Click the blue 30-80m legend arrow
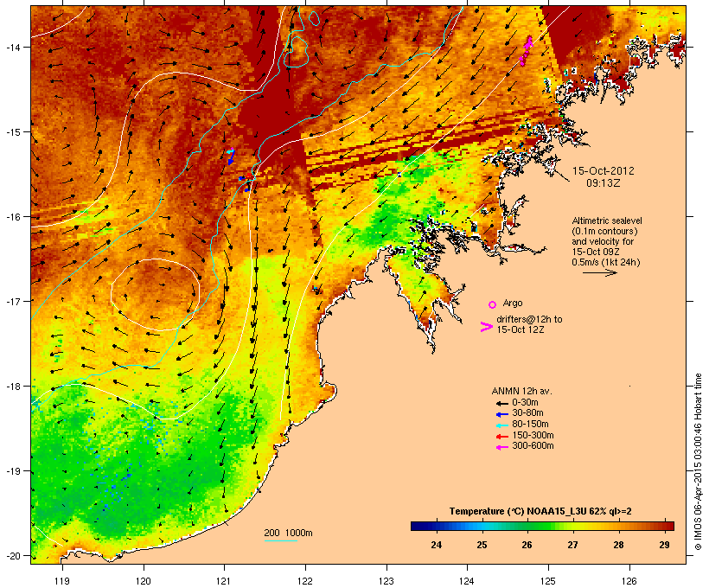709x588 pixels. point(501,414)
